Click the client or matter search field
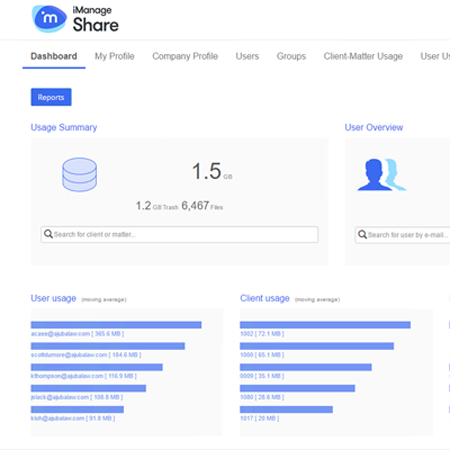 tap(180, 234)
